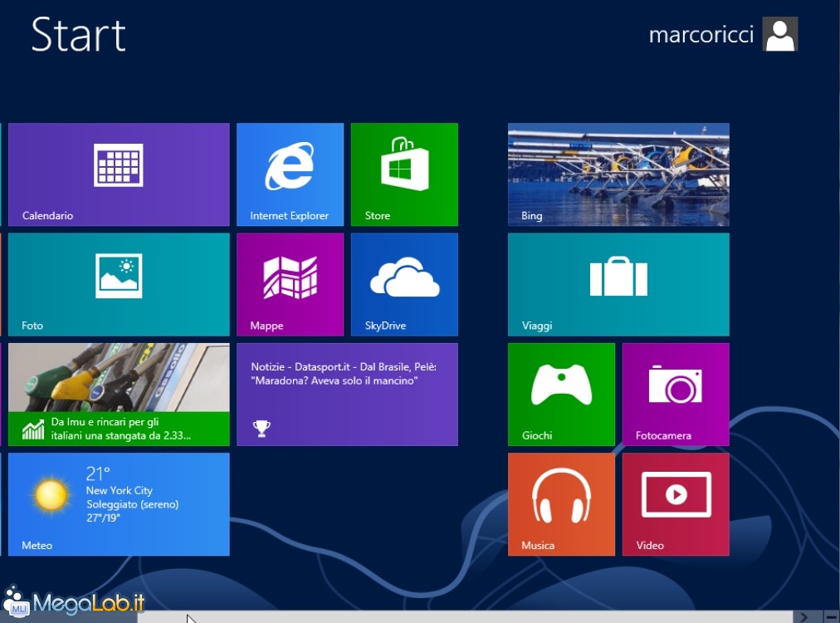Open the Bing tile
Viewport: 840px width, 623px height.
tap(618, 174)
